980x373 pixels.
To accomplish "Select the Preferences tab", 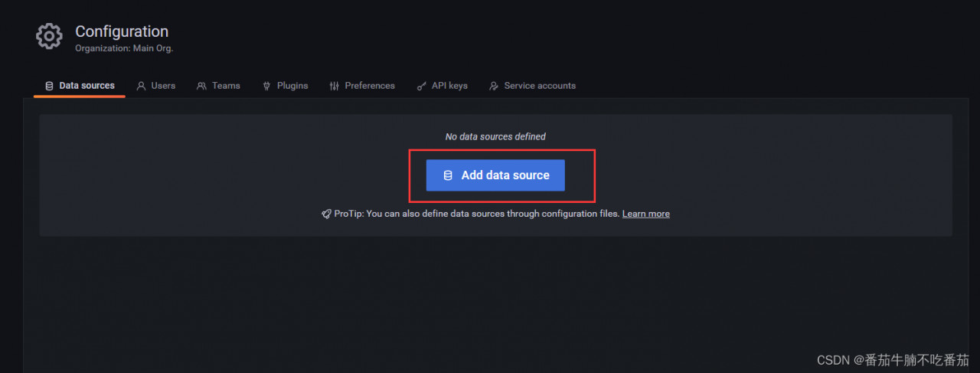I will coord(370,86).
